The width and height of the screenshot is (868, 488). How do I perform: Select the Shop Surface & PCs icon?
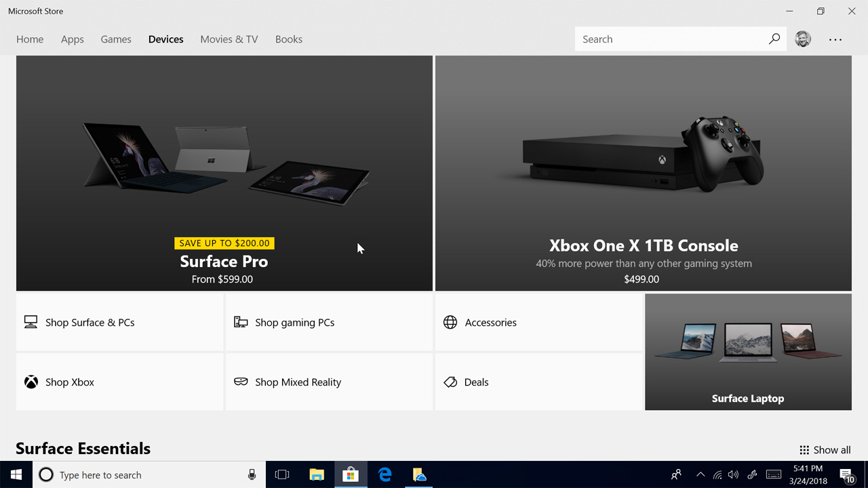pyautogui.click(x=31, y=322)
